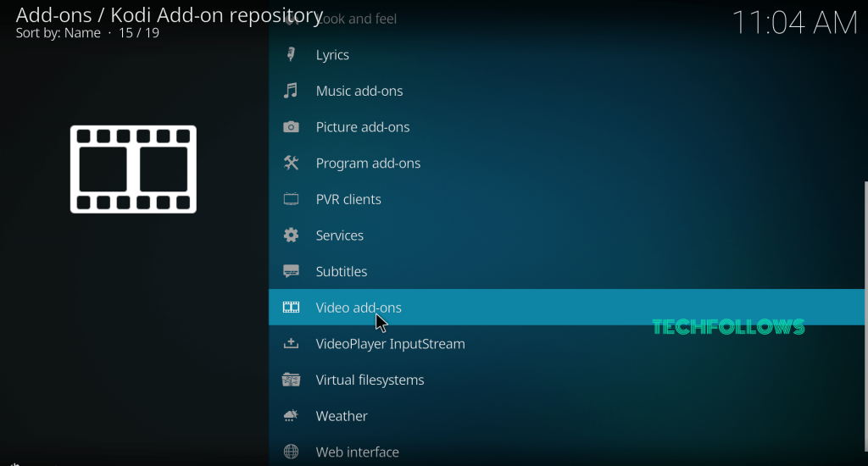Viewport: 868px width, 466px height.
Task: Click the subtitles icon
Action: point(292,271)
